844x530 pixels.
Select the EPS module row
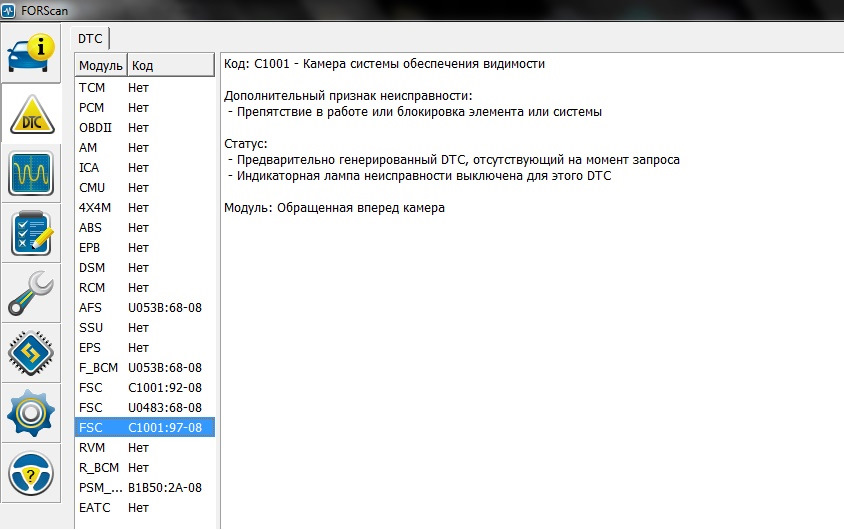tap(145, 348)
